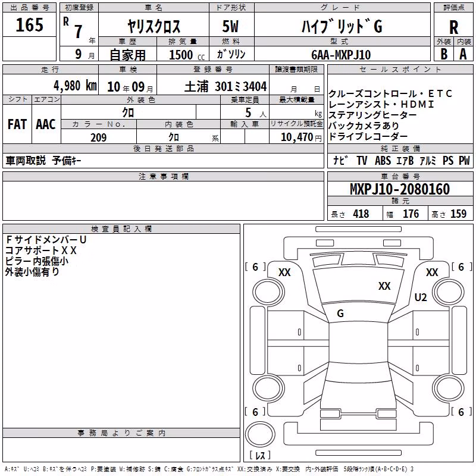Select inspector note FサイドメンバーU
476x476 pixels.
coord(46,240)
